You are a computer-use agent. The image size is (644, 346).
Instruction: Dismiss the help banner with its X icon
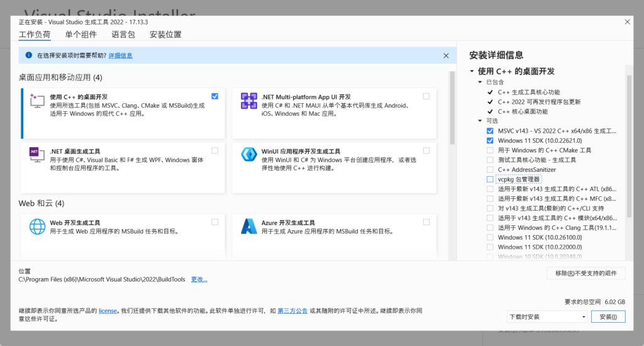446,55
